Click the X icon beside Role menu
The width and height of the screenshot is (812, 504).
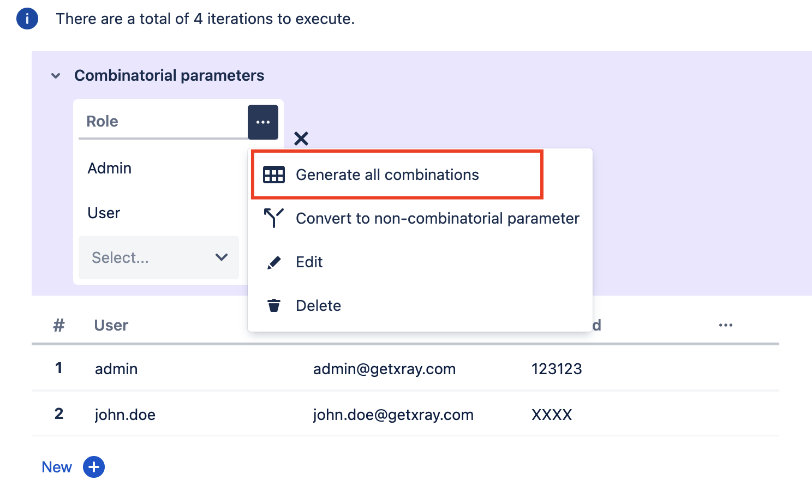pos(301,139)
